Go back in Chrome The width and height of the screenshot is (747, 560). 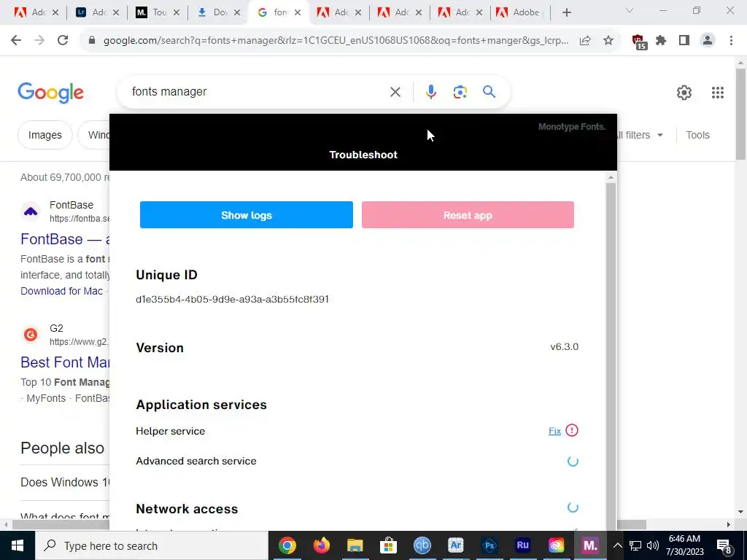16,41
